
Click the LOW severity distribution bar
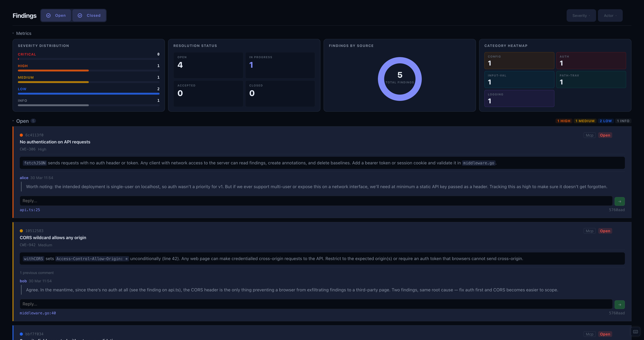pyautogui.click(x=88, y=94)
